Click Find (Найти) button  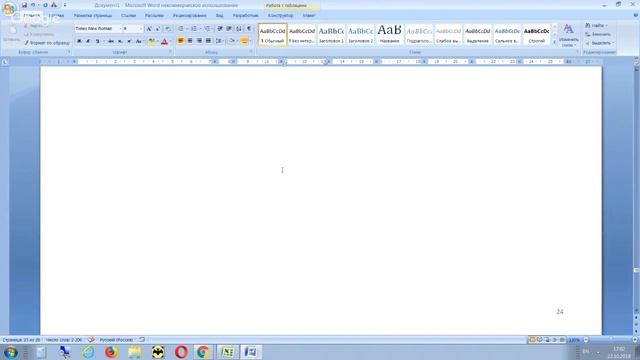pos(597,26)
